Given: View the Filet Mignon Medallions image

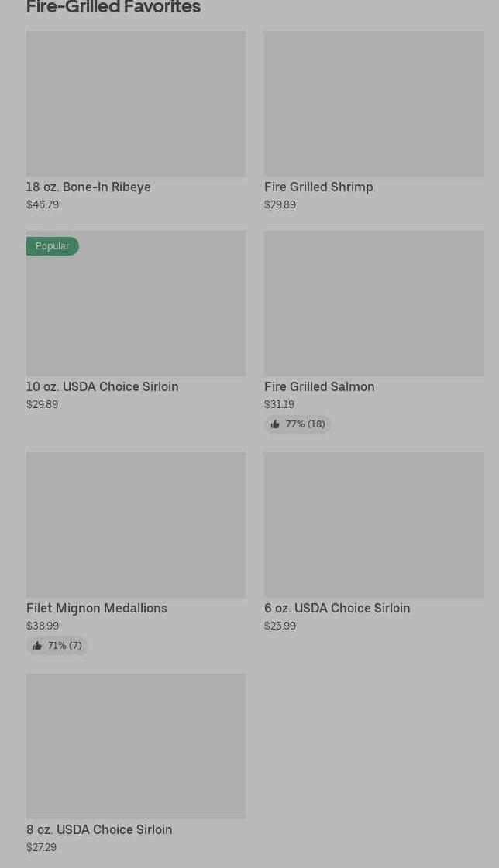Looking at the screenshot, I should point(136,525).
